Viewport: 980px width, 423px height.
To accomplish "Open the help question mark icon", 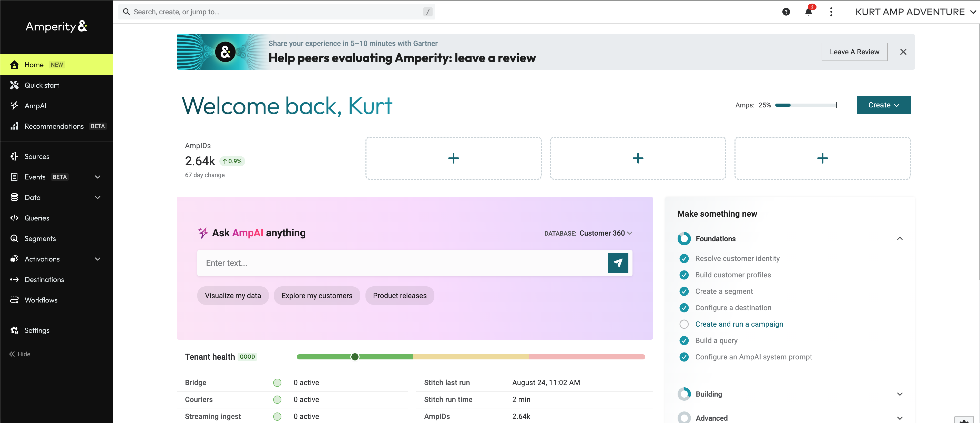I will 786,12.
